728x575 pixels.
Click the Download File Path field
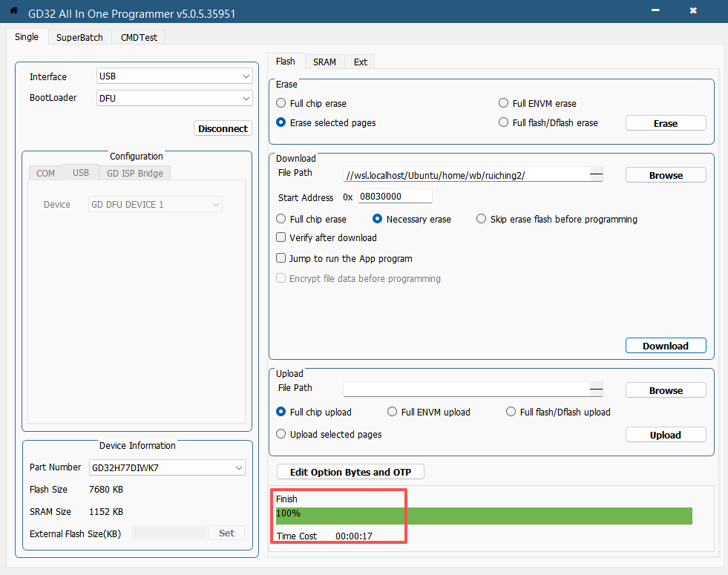[x=467, y=175]
